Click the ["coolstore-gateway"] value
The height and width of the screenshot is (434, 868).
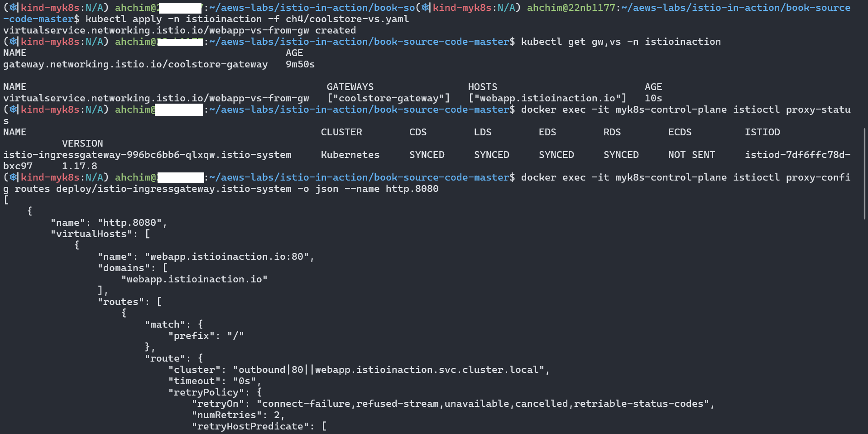(388, 98)
